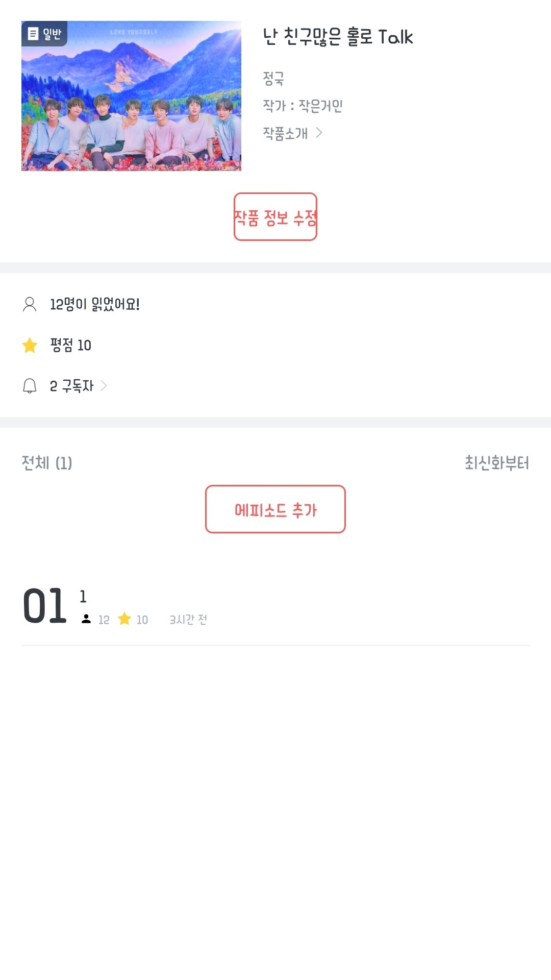
Task: Tap the small star icon in episode 01 row
Action: pyautogui.click(x=124, y=619)
